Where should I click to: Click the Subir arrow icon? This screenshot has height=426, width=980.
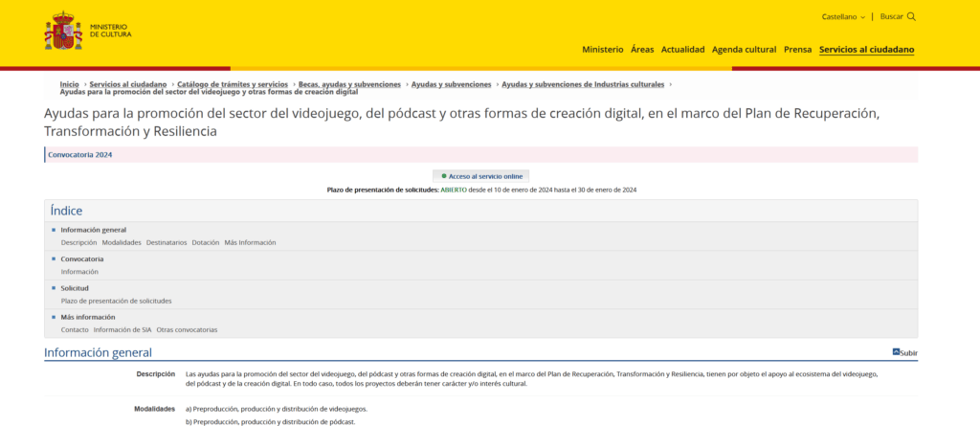896,352
